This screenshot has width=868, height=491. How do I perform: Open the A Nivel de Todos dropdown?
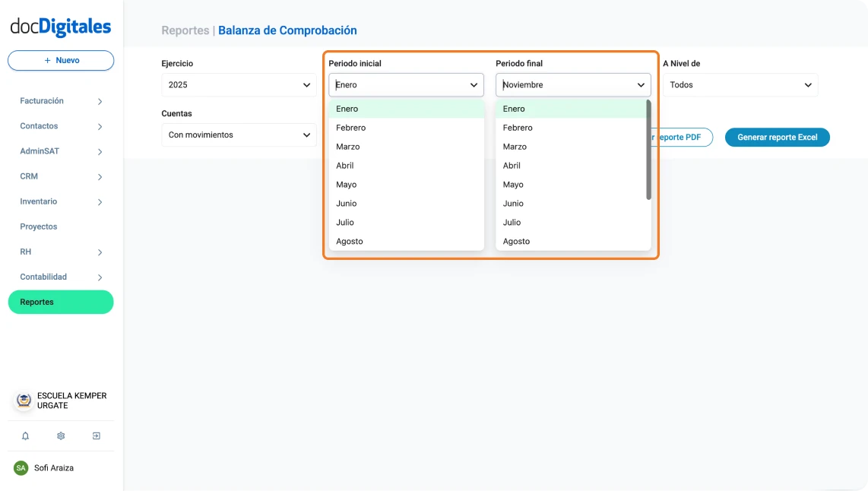point(740,84)
